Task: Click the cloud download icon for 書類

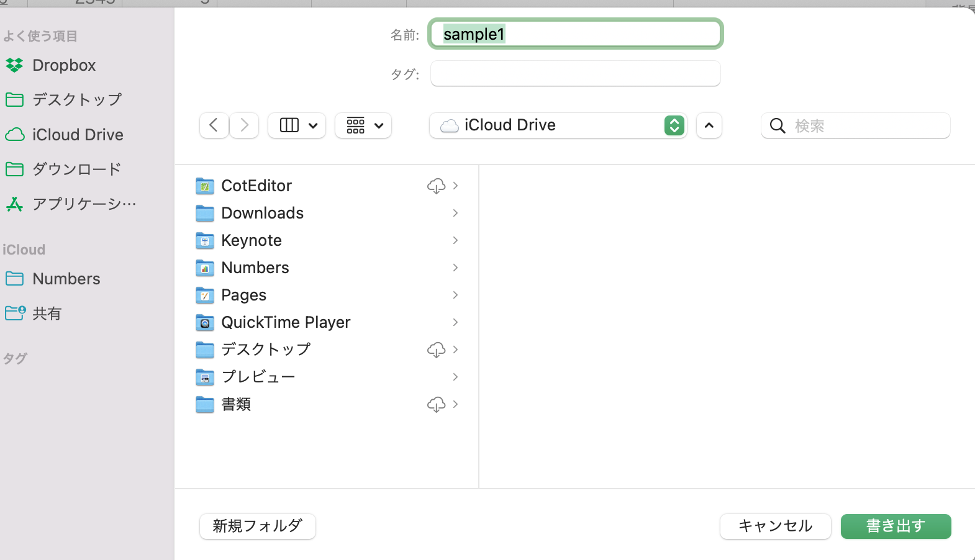Action: point(436,404)
